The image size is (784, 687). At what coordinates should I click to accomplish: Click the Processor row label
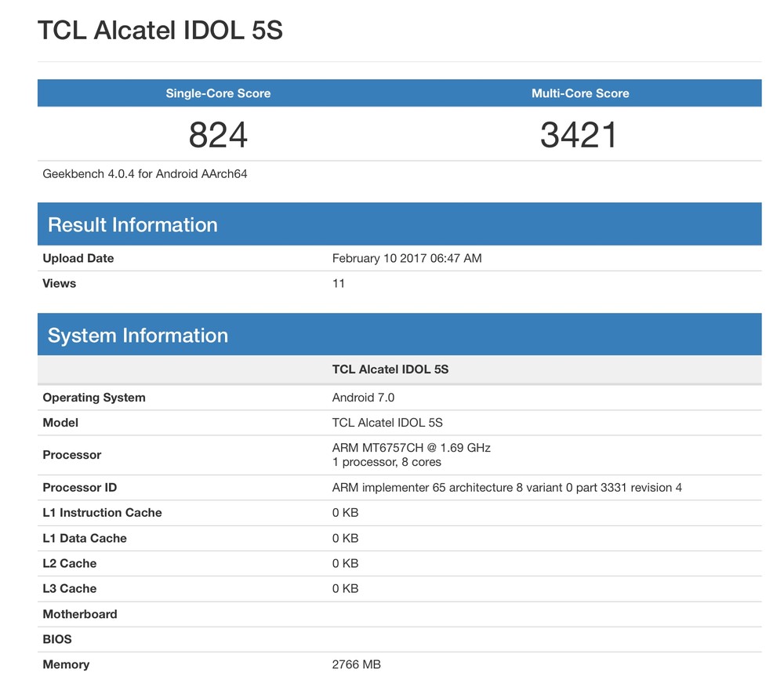click(72, 455)
